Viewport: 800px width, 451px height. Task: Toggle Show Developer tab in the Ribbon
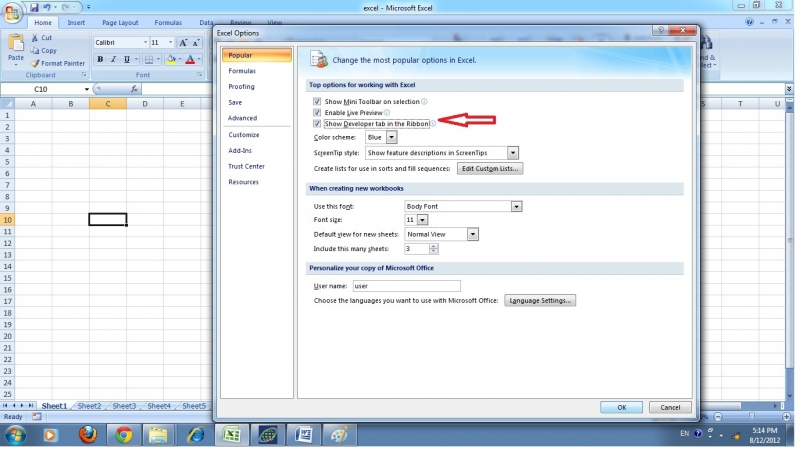[x=317, y=124]
